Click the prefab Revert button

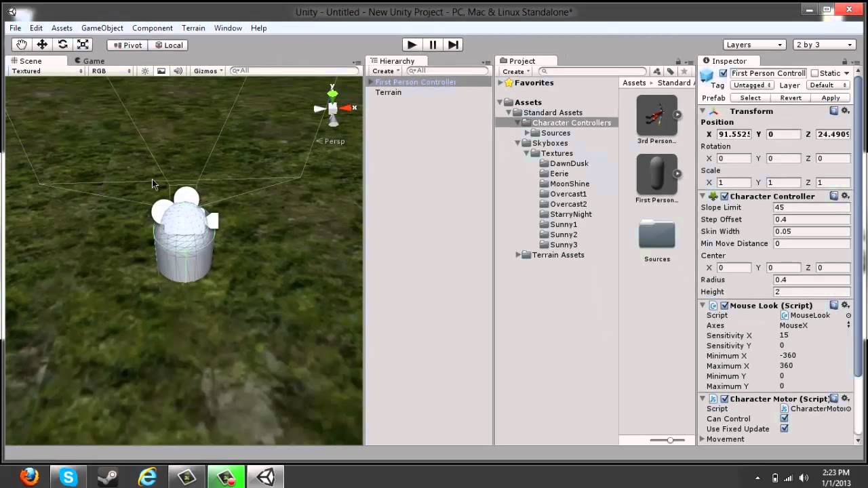tap(791, 98)
